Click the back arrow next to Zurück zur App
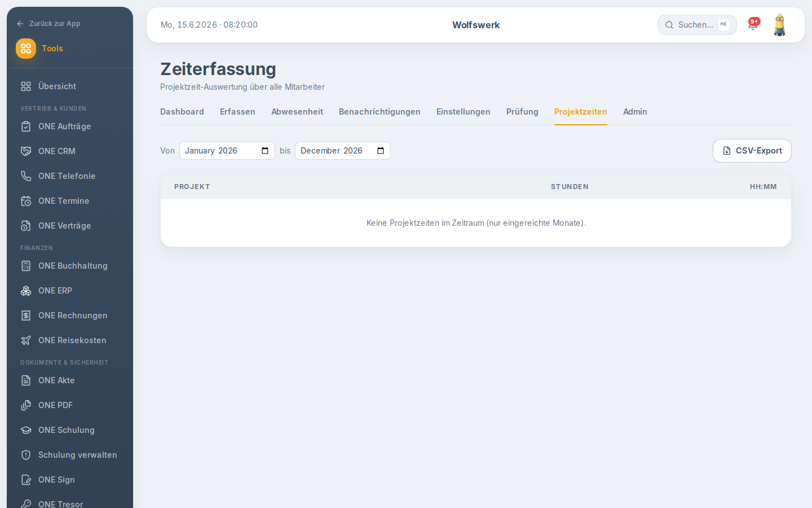812x508 pixels. (x=20, y=24)
